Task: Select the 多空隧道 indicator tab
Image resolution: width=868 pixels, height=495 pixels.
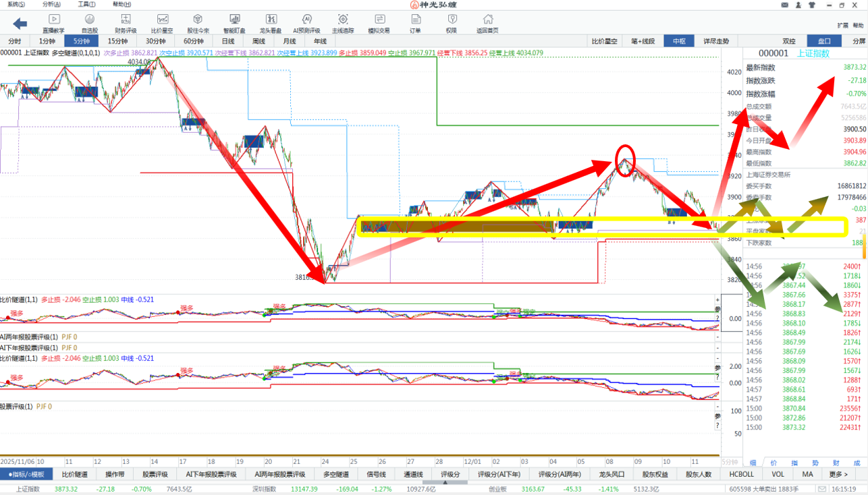Action: (x=335, y=474)
